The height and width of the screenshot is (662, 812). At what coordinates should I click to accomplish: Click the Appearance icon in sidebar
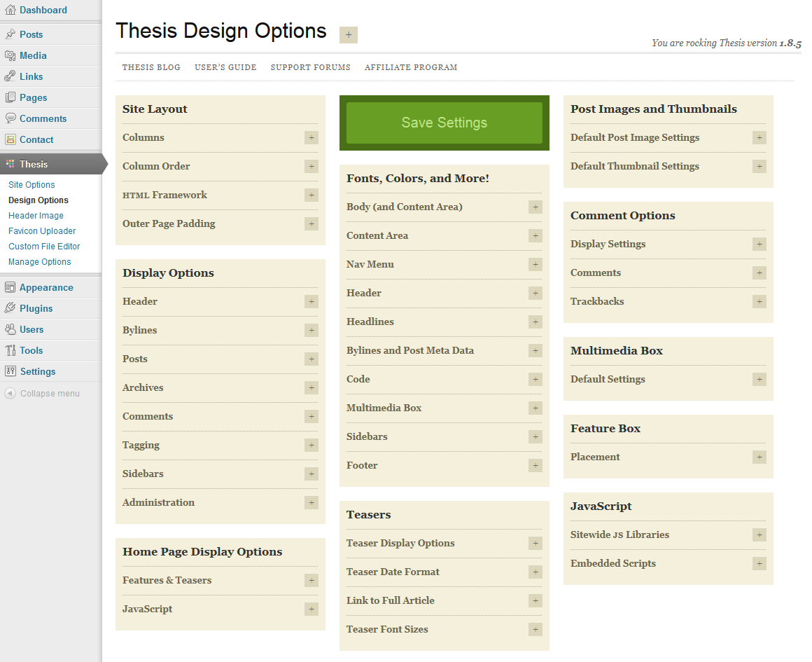tap(10, 287)
